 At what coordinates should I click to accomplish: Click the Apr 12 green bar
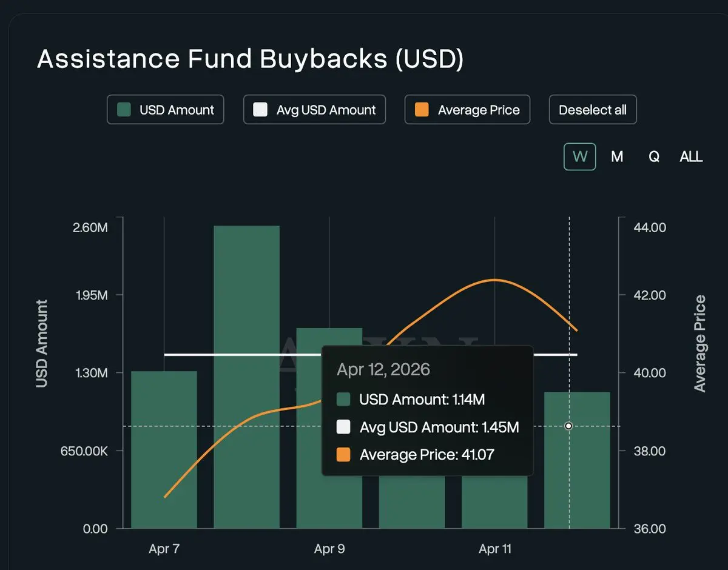(x=577, y=473)
